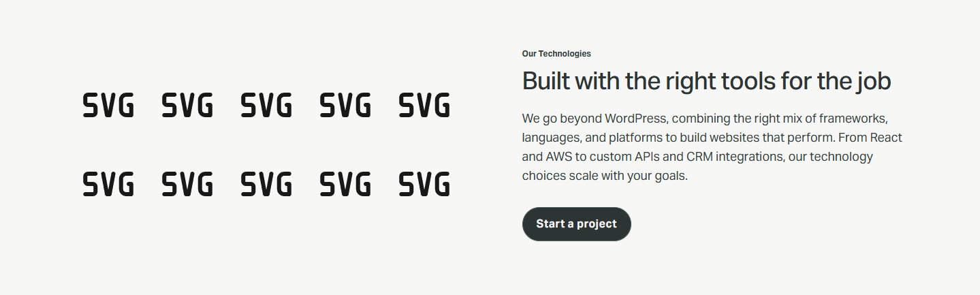The height and width of the screenshot is (295, 980).
Task: Click the fourth SVG icon in top row
Action: coord(345,106)
